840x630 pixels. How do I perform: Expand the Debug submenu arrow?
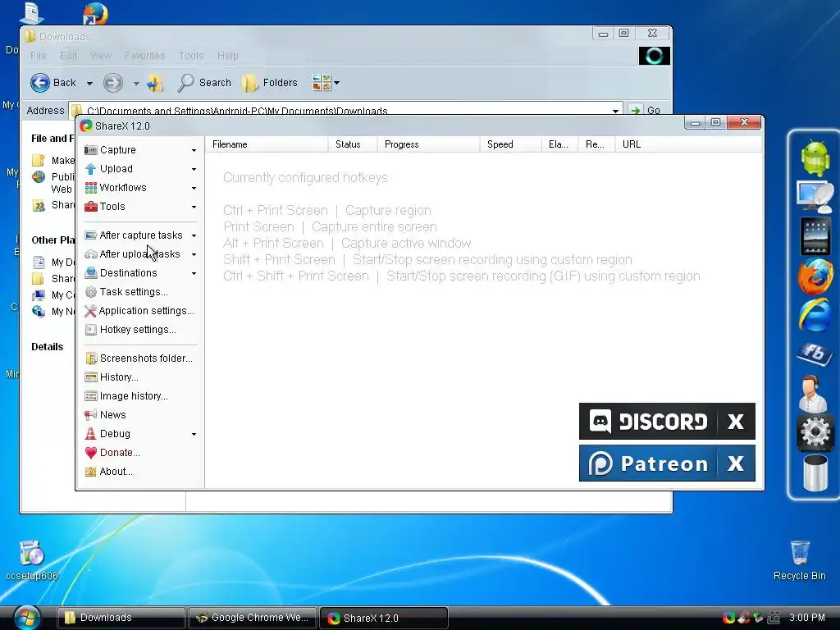click(x=194, y=434)
